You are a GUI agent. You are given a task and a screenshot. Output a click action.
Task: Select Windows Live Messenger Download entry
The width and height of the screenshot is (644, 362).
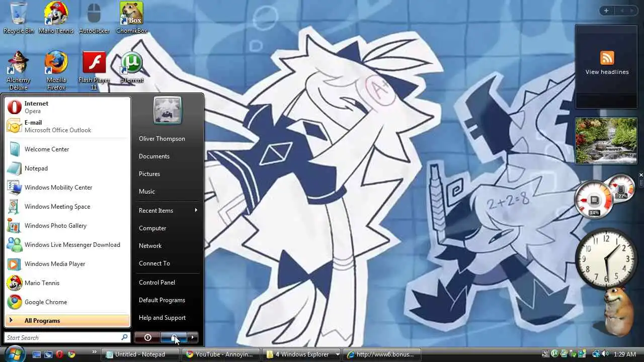[67, 245]
